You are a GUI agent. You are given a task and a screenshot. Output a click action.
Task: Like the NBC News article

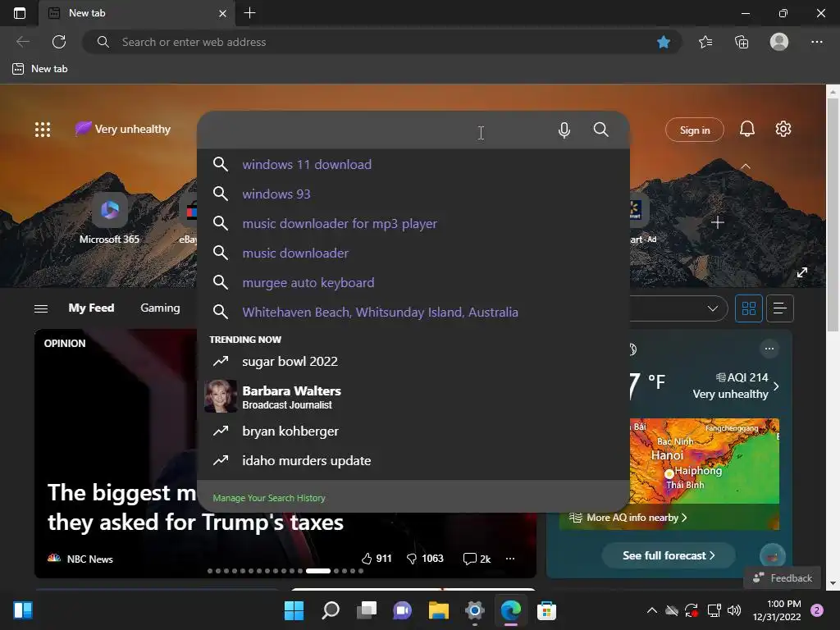[376, 559]
